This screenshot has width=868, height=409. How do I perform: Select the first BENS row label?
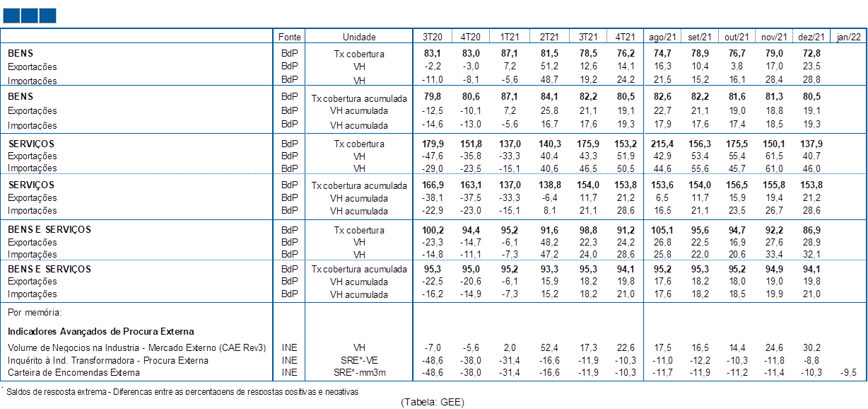(x=20, y=53)
